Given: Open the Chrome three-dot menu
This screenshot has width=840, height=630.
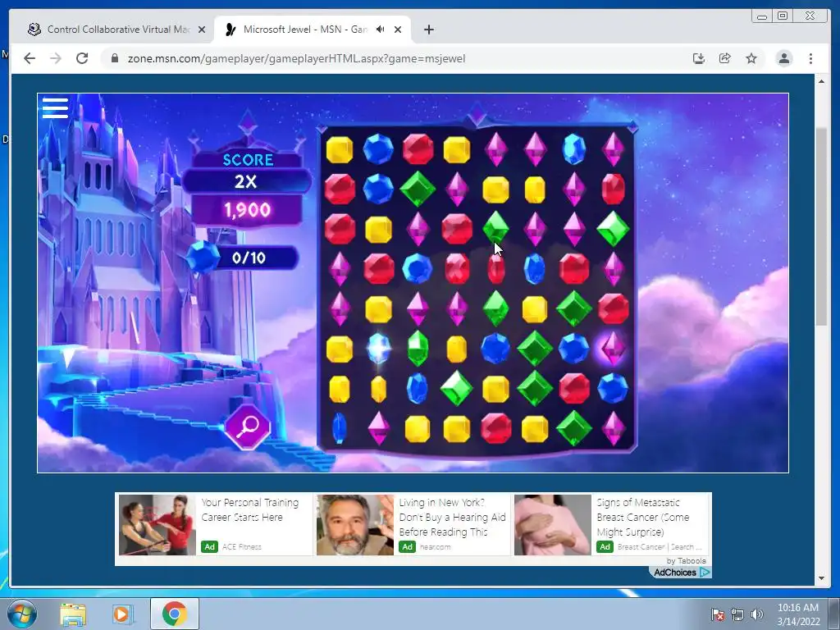Looking at the screenshot, I should point(810,58).
